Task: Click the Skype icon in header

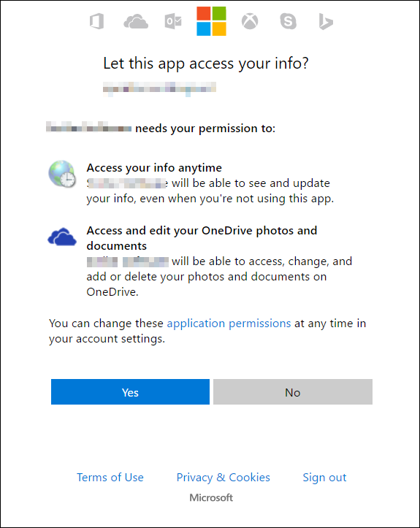Action: click(289, 22)
